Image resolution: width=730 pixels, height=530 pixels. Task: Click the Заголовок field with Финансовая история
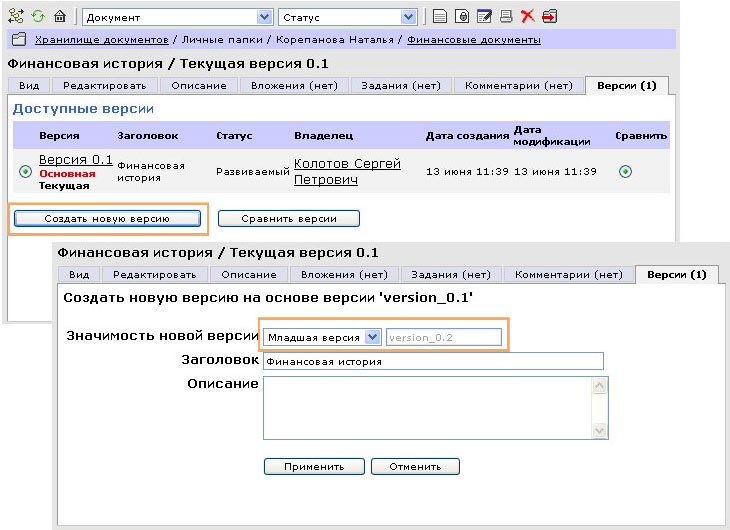tap(433, 361)
